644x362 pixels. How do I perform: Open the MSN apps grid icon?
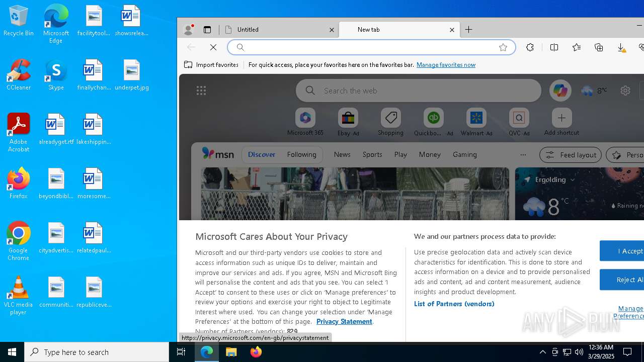[x=201, y=90]
